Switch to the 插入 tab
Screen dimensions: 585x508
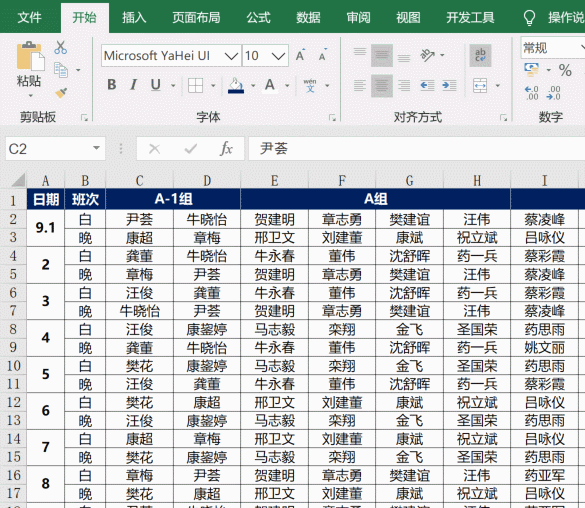click(134, 18)
